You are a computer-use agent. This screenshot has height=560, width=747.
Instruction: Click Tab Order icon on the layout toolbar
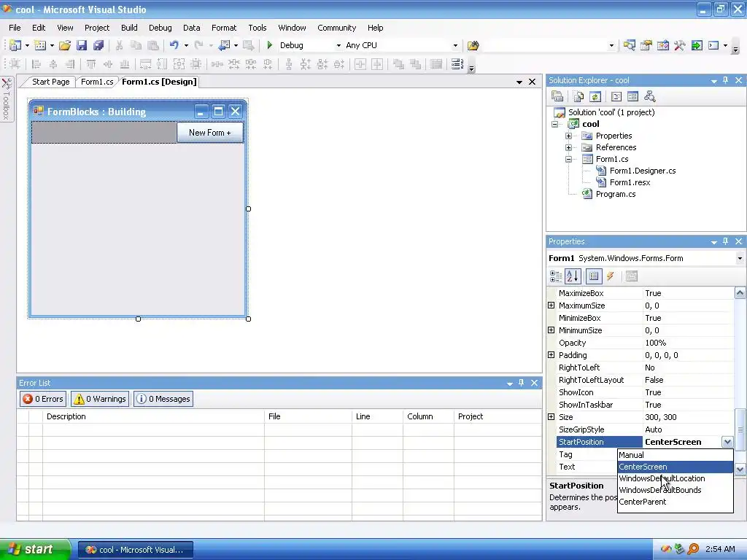pyautogui.click(x=457, y=64)
